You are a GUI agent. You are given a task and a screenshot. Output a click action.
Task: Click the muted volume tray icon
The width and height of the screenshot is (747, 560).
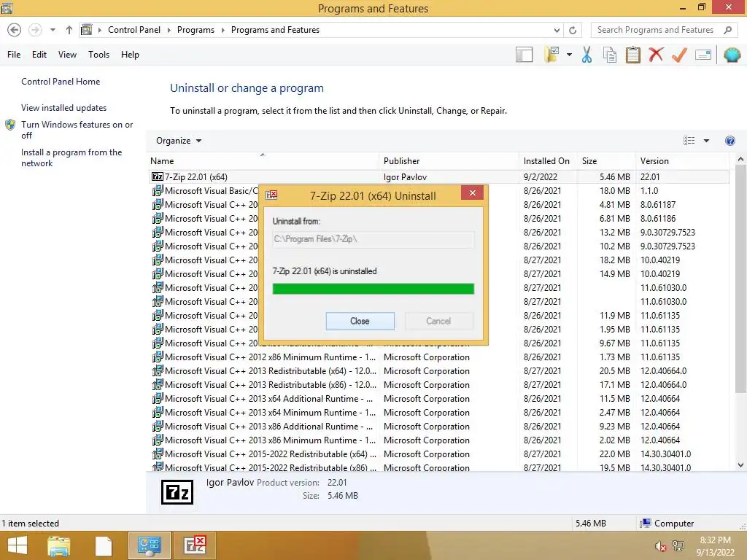(660, 546)
